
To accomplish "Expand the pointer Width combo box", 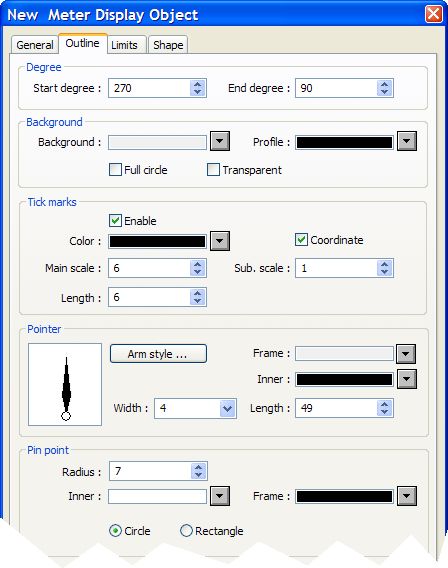I will (227, 409).
